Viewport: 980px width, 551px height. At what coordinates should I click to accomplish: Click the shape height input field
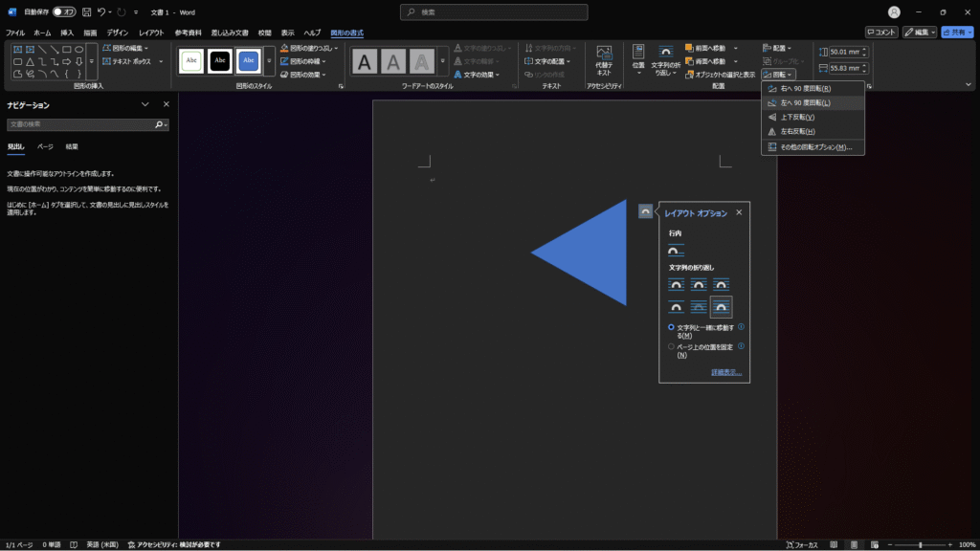click(845, 52)
